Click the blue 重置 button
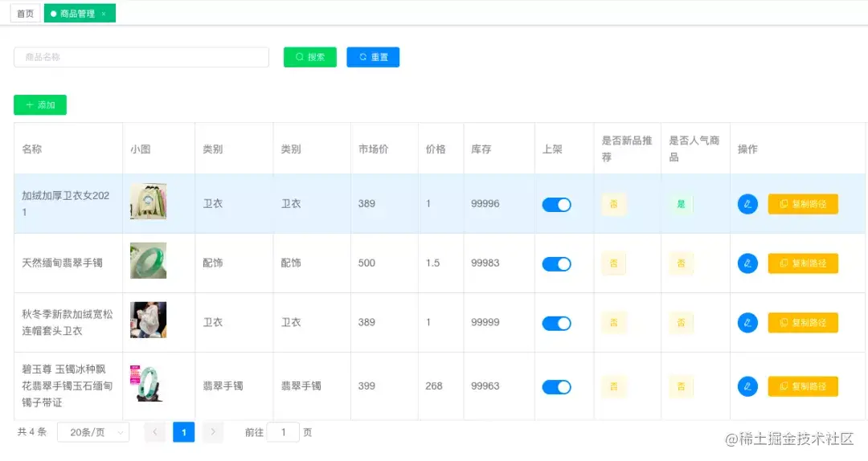Screen dimensions: 868x461 [373, 57]
